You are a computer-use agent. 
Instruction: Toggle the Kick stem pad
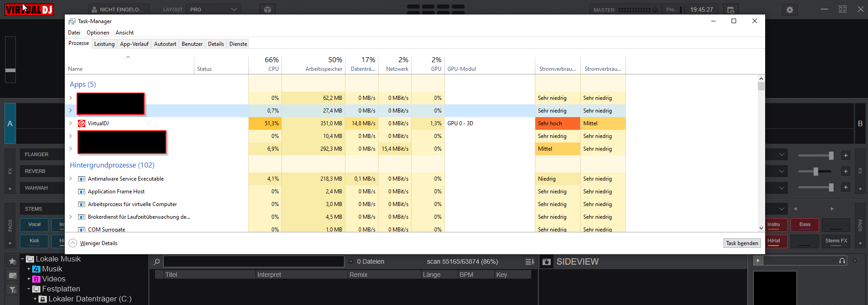pos(34,241)
